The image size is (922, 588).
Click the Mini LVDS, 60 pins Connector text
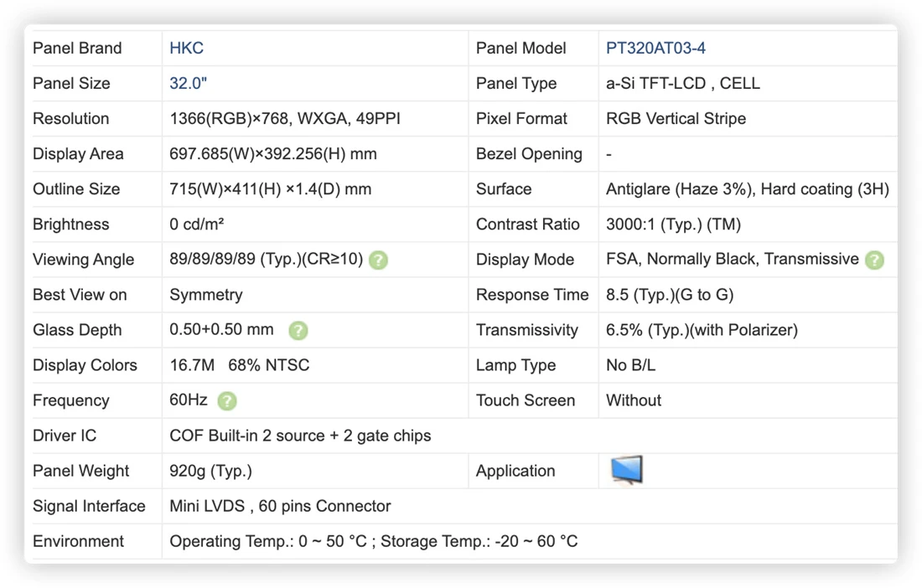[280, 507]
